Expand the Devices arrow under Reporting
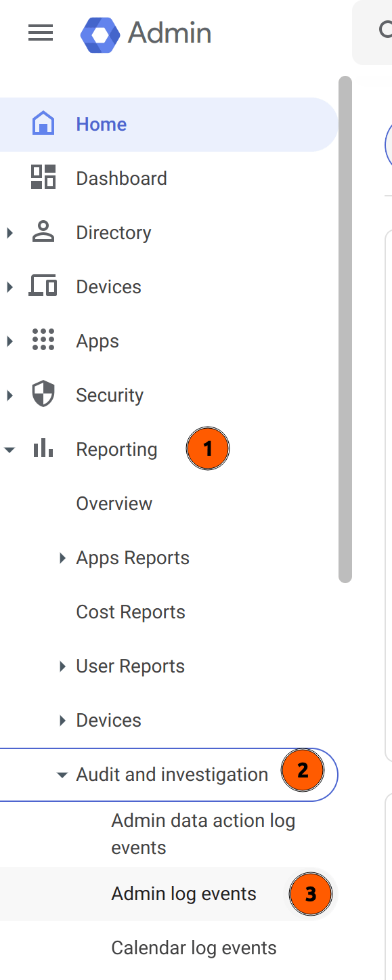The image size is (392, 980). [62, 720]
